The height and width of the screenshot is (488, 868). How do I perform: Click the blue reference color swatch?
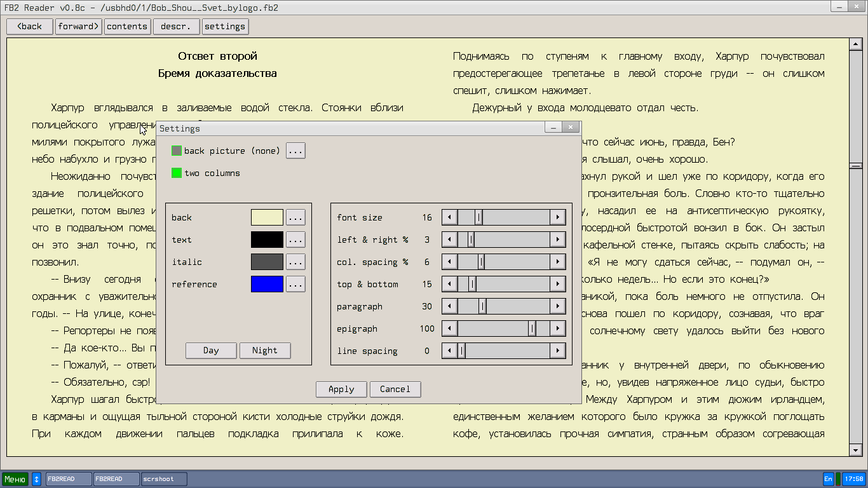click(x=267, y=284)
